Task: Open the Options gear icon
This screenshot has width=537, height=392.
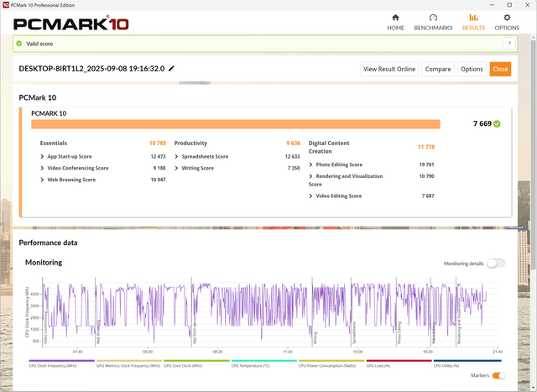Action: coord(507,18)
